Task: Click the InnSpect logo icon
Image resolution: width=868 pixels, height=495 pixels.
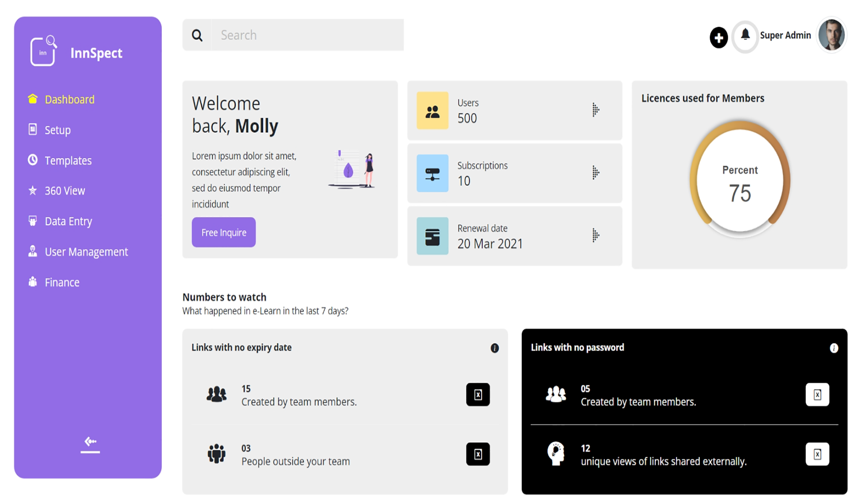Action: point(43,51)
